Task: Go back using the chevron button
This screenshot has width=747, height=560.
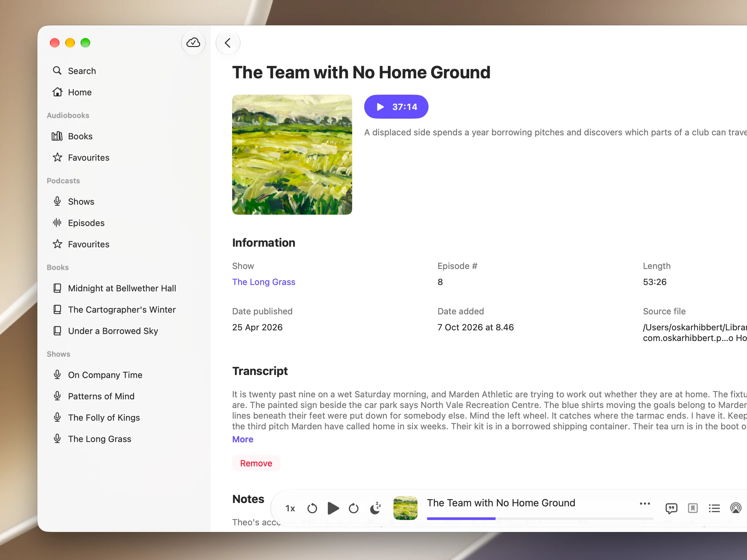Action: point(228,43)
